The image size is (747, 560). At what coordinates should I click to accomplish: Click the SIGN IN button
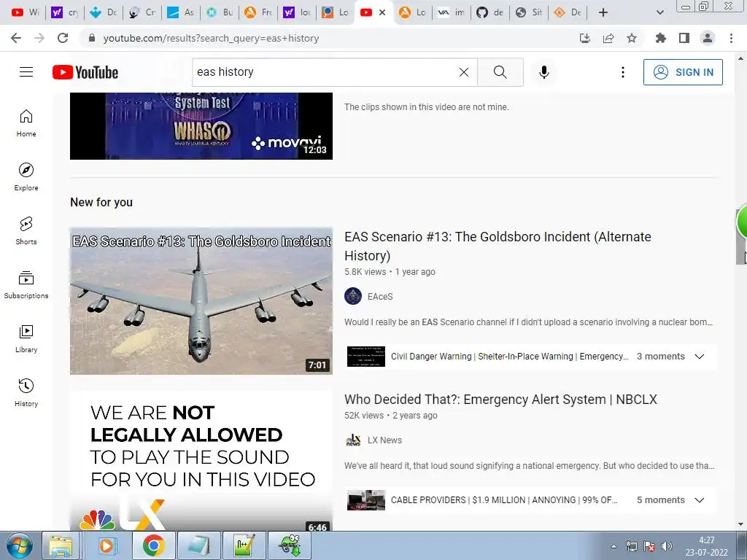[x=683, y=72]
